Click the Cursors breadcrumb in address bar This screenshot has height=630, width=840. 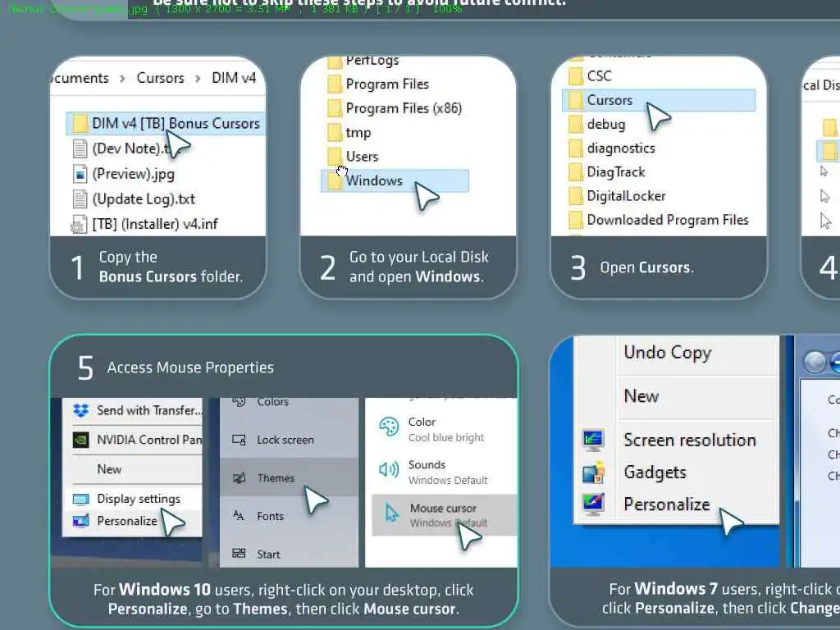160,78
